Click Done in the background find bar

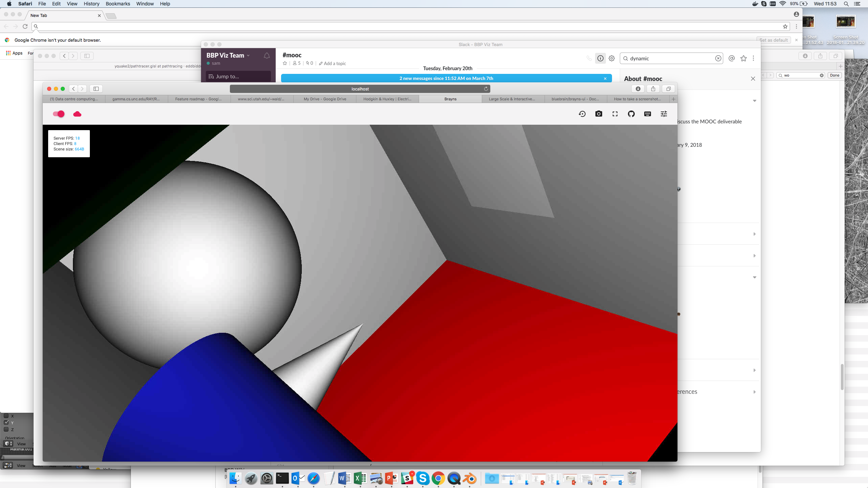pos(834,75)
